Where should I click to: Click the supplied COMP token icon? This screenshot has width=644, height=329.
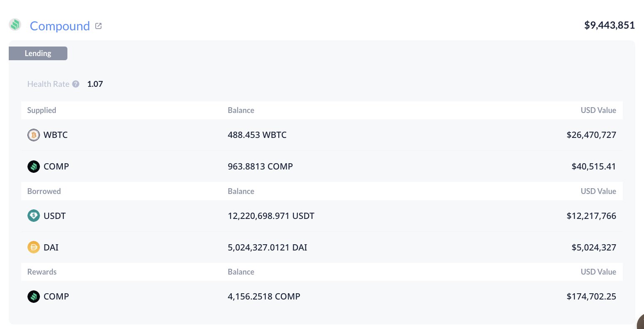point(34,167)
